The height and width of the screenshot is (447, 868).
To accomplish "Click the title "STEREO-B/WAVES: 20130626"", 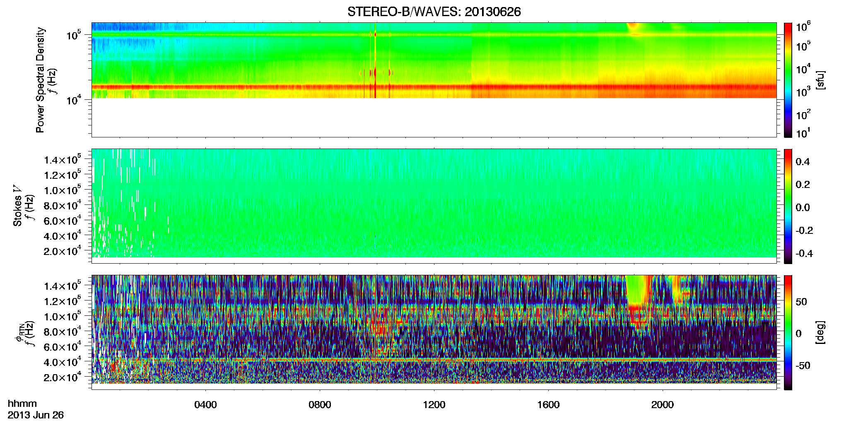I will click(434, 12).
